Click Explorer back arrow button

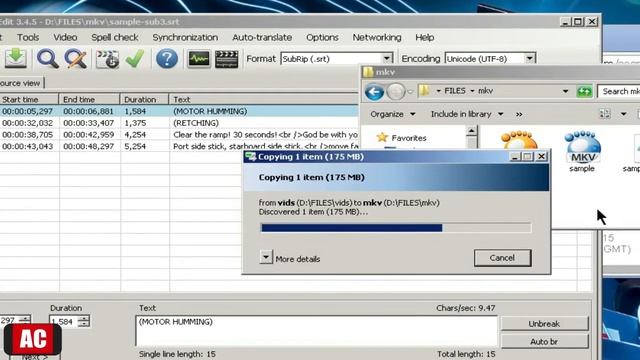[374, 91]
